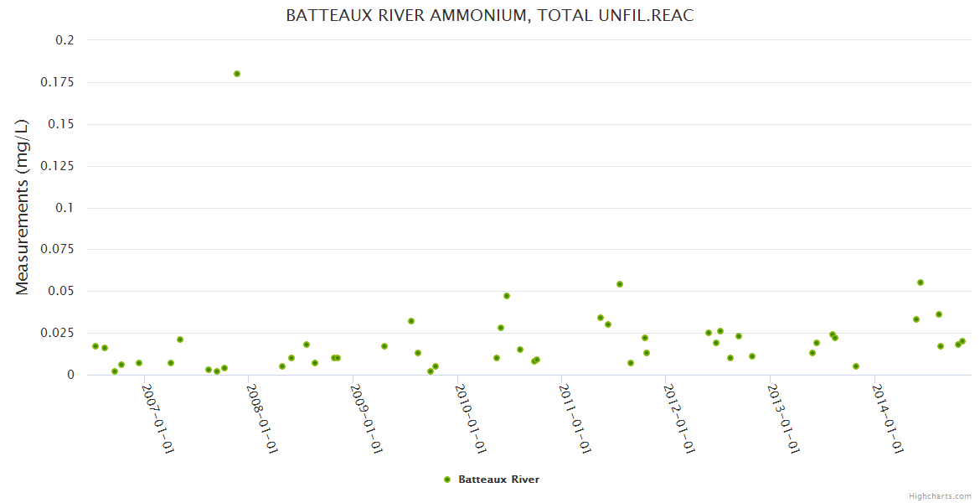Click the 2010-01-01 x-axis label
Screen dimensions: 980x503
point(471,418)
